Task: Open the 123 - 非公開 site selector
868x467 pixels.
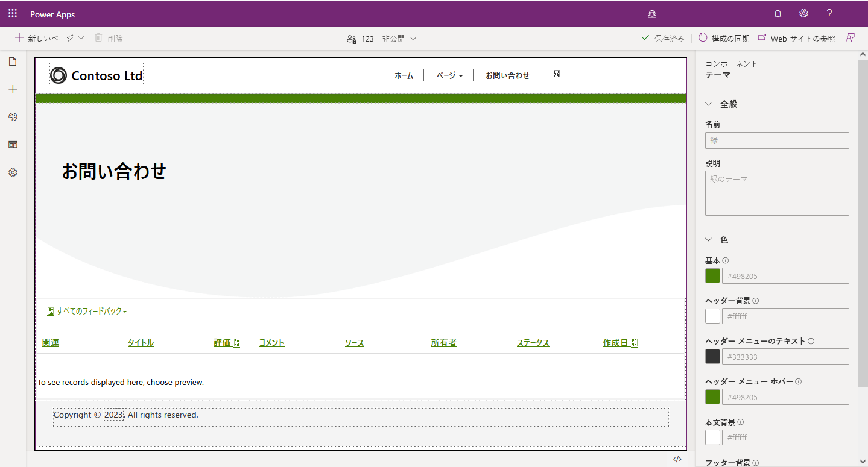Action: coord(382,39)
